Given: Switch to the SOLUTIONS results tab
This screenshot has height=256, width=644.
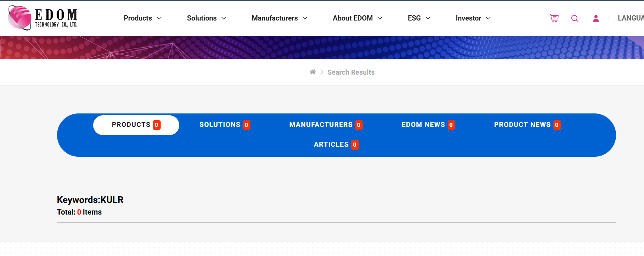Looking at the screenshot, I should point(220,125).
